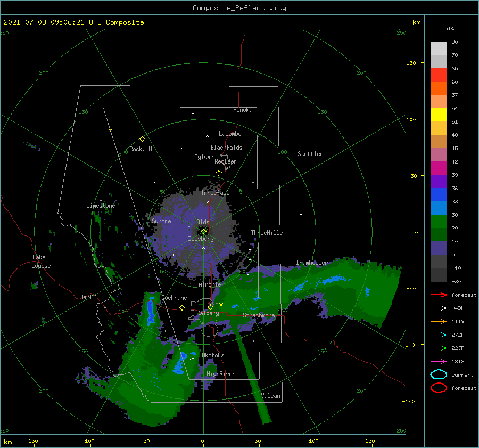Click the cyan 27ZW arrow icon
Screen dimensions: 479x448
[439, 335]
